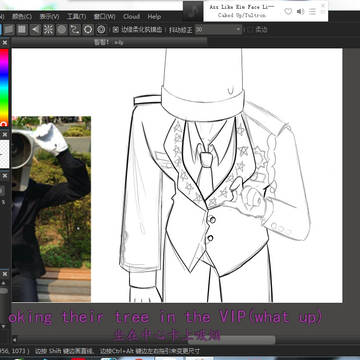This screenshot has height=360, width=360.
Task: Select the curve snap icon
Action: [x=75, y=30]
